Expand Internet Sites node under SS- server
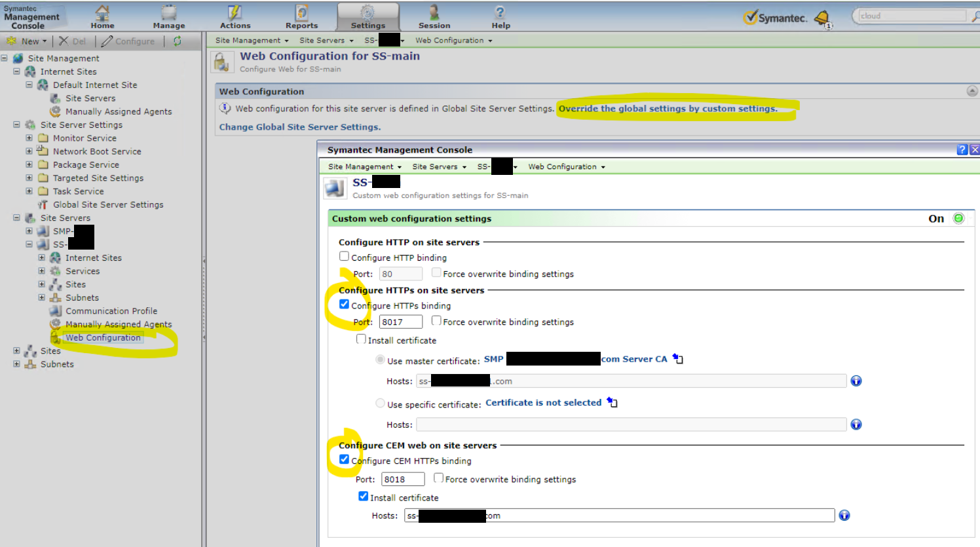Viewport: 980px width, 547px height. click(x=41, y=257)
